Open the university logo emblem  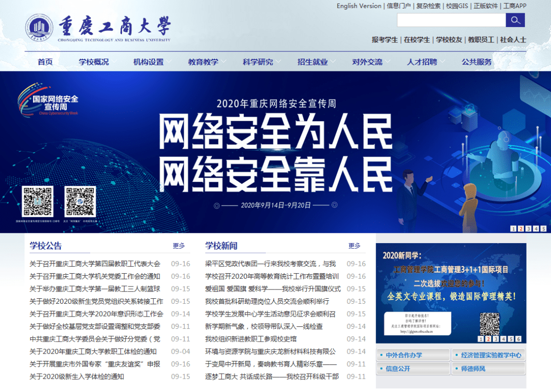pyautogui.click(x=39, y=28)
